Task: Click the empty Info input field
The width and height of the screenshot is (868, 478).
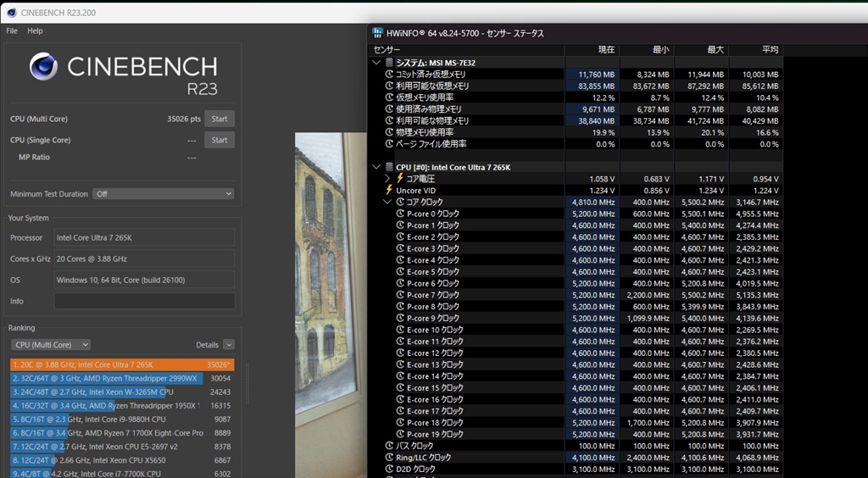Action: click(144, 301)
